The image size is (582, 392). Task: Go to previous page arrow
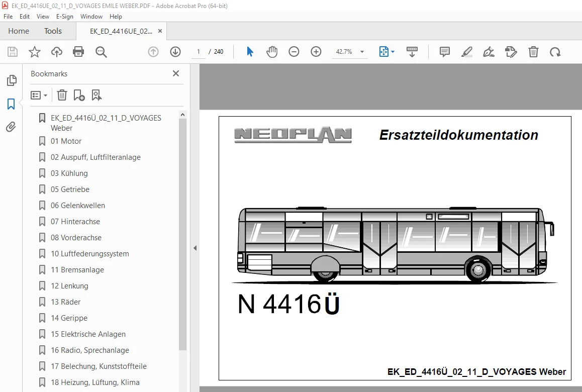pos(153,52)
